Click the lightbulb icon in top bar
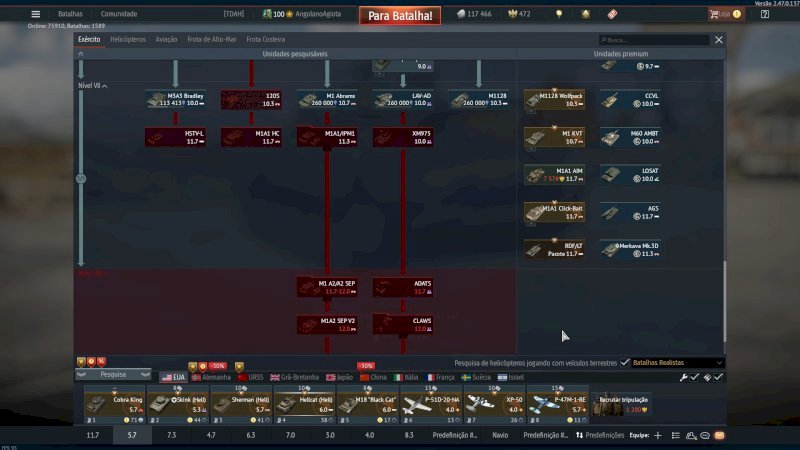This screenshot has width=800, height=450. tap(560, 14)
